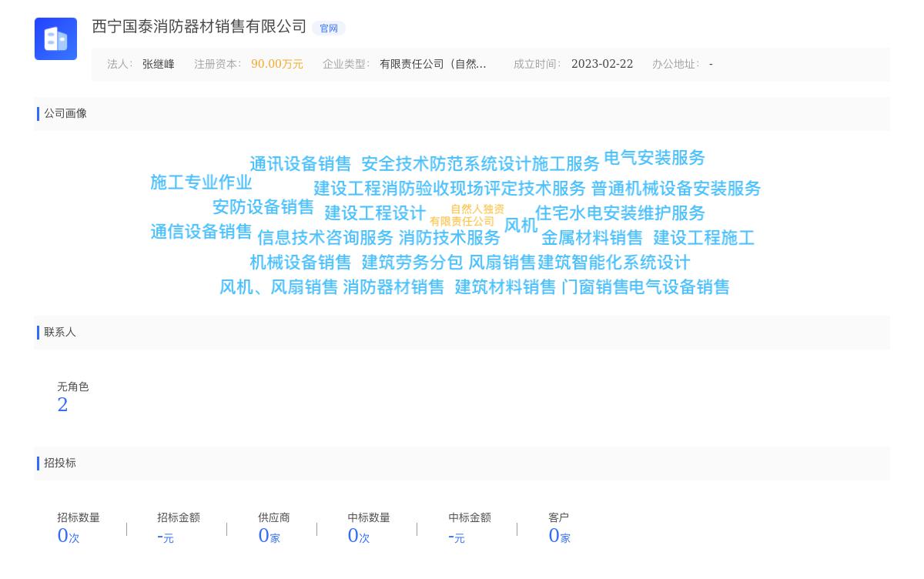924x579 pixels.
Task: Click the 供应商 value 0家
Action: tap(269, 536)
